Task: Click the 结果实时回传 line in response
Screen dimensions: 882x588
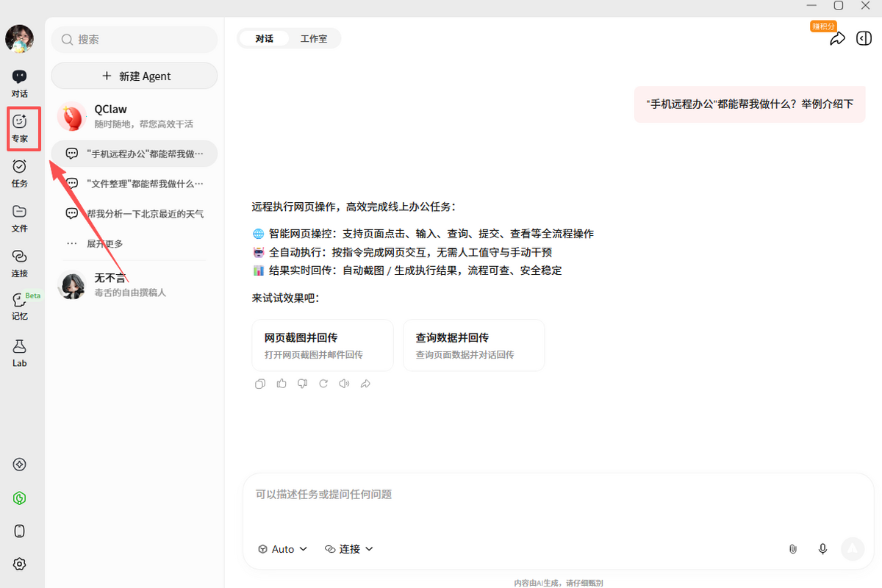Action: (x=407, y=270)
